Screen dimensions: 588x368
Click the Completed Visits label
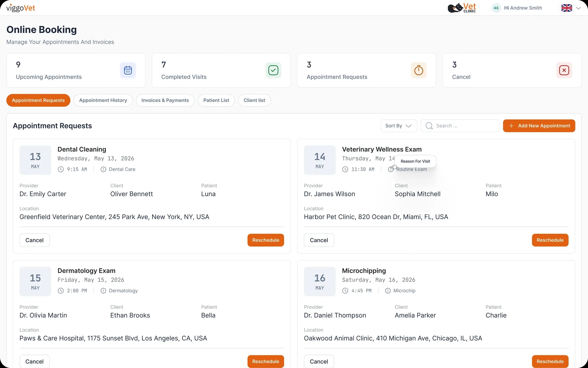pyautogui.click(x=184, y=77)
